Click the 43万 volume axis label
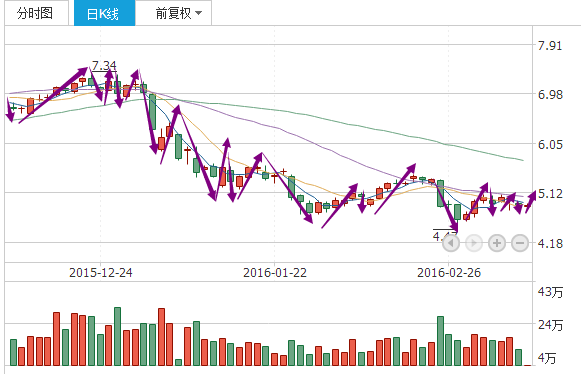 click(550, 292)
